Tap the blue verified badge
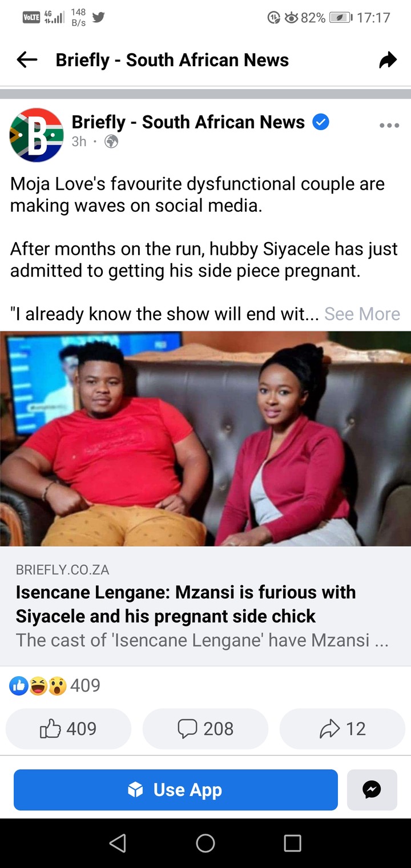This screenshot has height=868, width=411. tap(321, 122)
